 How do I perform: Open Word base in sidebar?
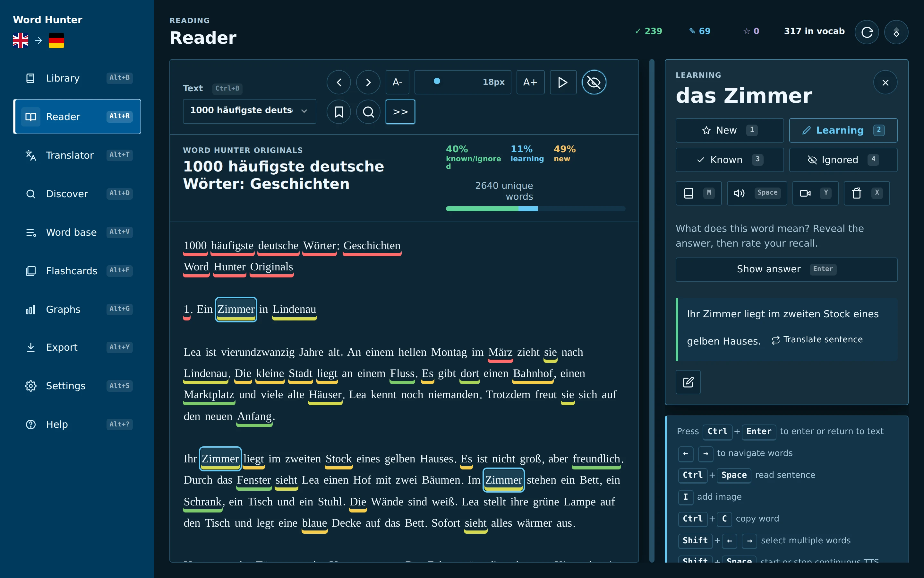pyautogui.click(x=77, y=232)
